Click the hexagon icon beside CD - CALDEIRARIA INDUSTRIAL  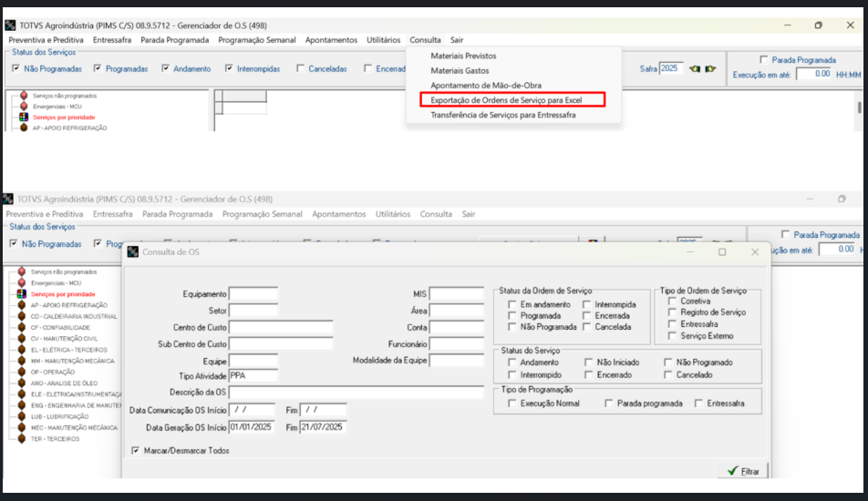click(x=22, y=316)
